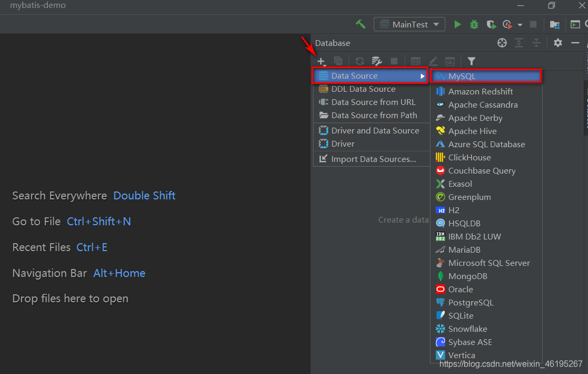
Task: Click the Jump to Query Console icon
Action: [x=449, y=61]
